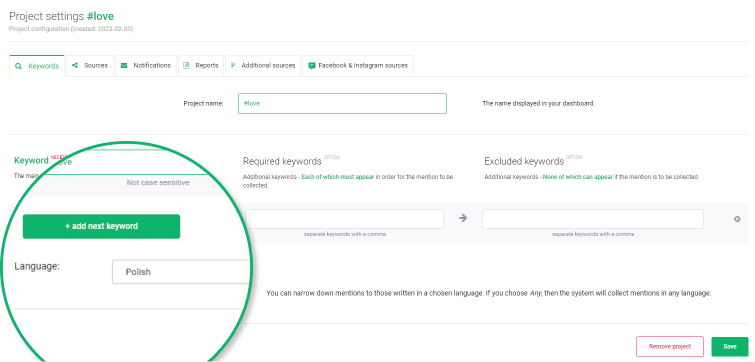The width and height of the screenshot is (755, 362).
Task: Go to the Reports tab
Action: coord(201,65)
